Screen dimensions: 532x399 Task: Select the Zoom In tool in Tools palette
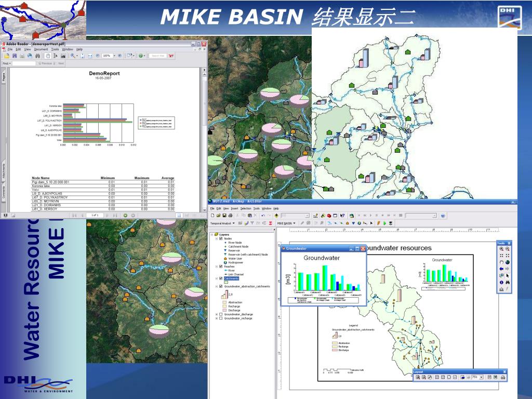pos(501,249)
